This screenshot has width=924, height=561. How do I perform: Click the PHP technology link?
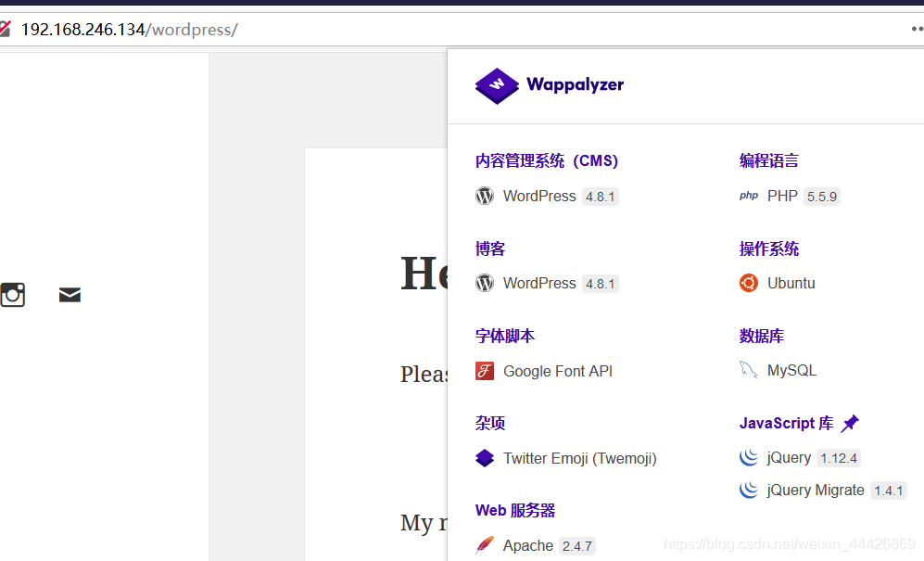click(782, 196)
